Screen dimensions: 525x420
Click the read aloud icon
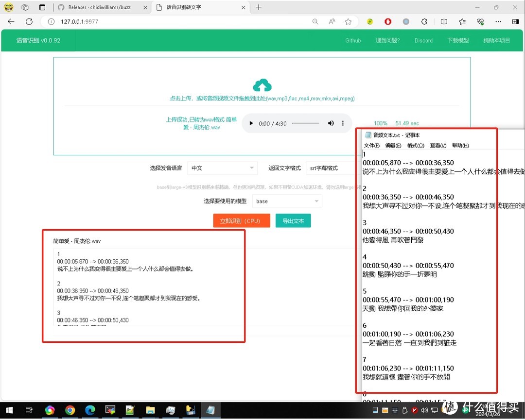point(332,22)
